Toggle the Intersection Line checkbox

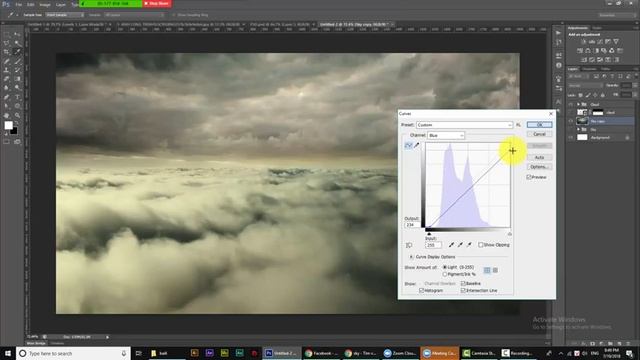click(463, 290)
